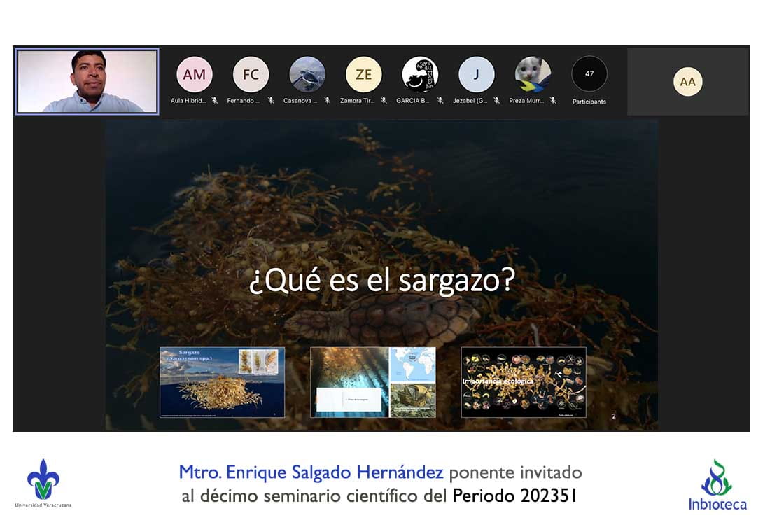Click the Inbioteca logo
The width and height of the screenshot is (763, 532).
point(717,484)
